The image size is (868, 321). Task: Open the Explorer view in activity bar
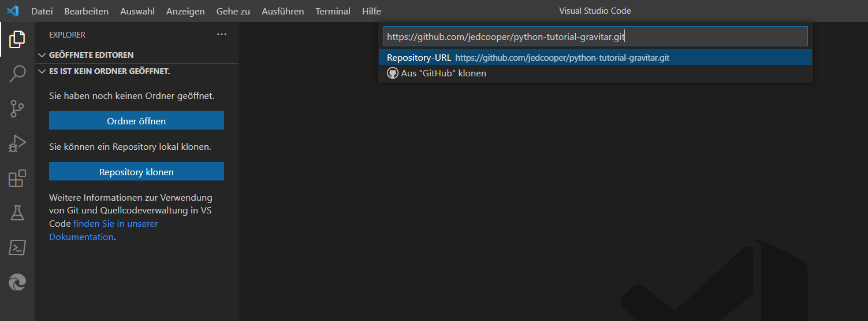(x=17, y=39)
